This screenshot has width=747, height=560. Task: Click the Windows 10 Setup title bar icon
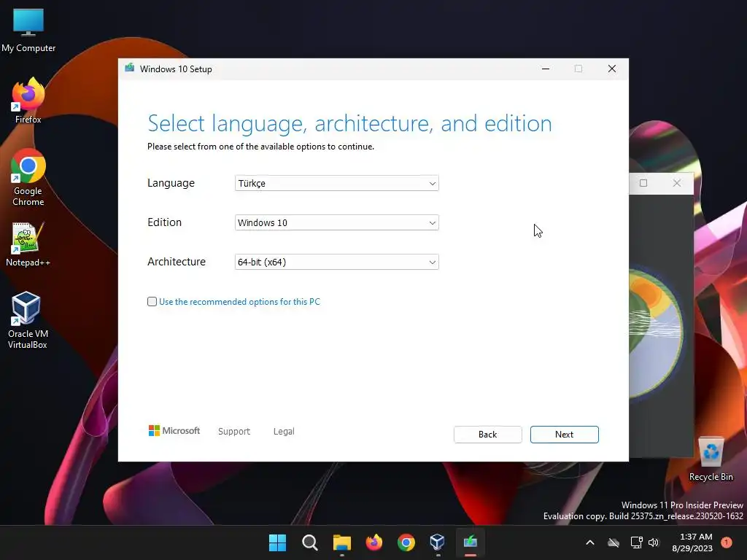[130, 68]
